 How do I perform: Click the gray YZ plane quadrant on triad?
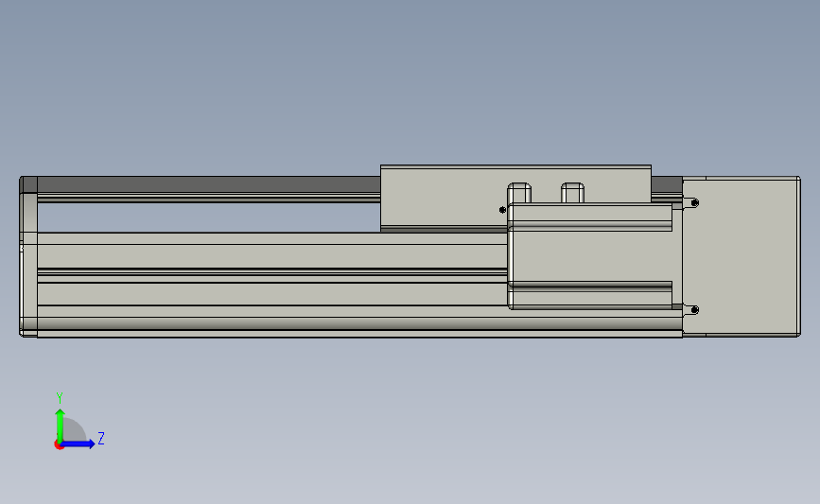point(75,431)
